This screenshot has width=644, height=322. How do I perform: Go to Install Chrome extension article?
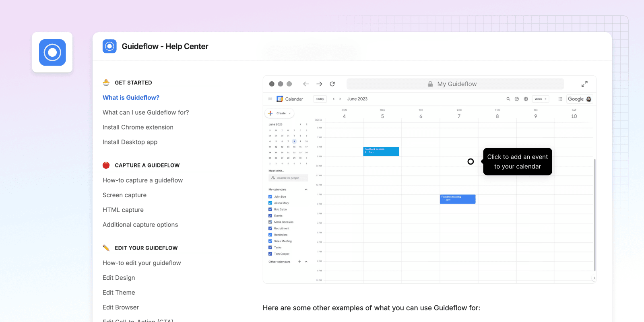pos(138,127)
